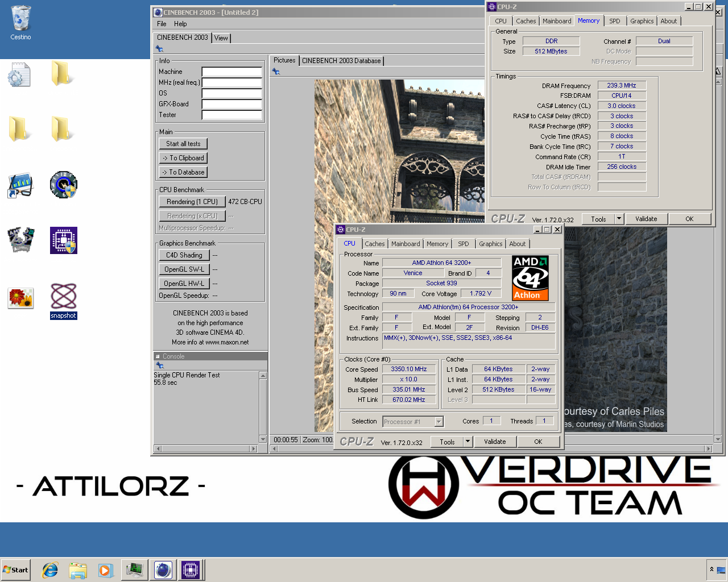Open Processor #1 selection dropdown

(413, 422)
